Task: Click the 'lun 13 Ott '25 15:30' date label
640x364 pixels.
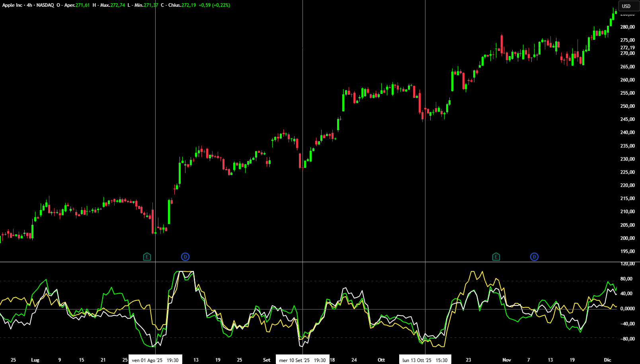Action: (x=425, y=360)
